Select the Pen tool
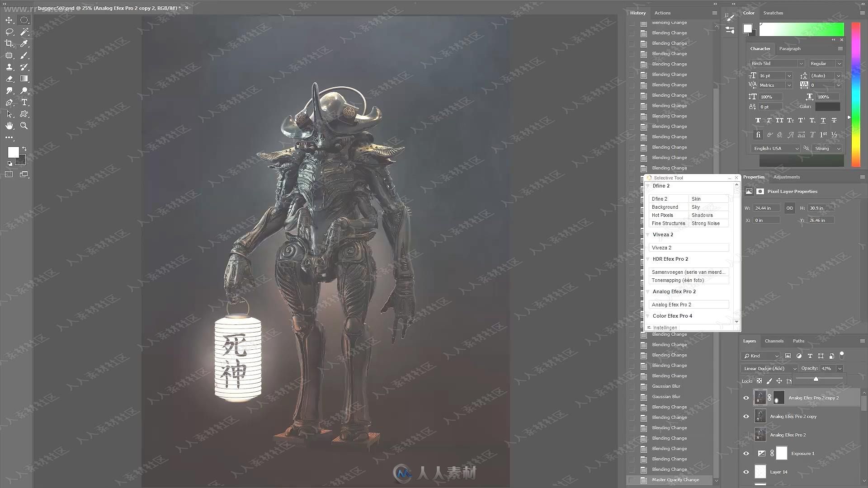This screenshot has height=488, width=868. click(9, 103)
